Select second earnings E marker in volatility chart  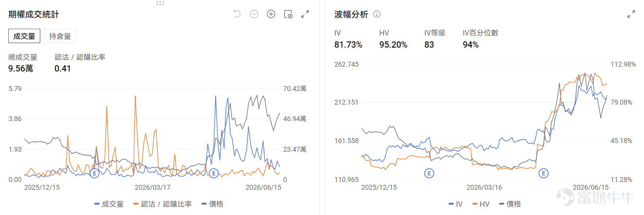point(543,173)
